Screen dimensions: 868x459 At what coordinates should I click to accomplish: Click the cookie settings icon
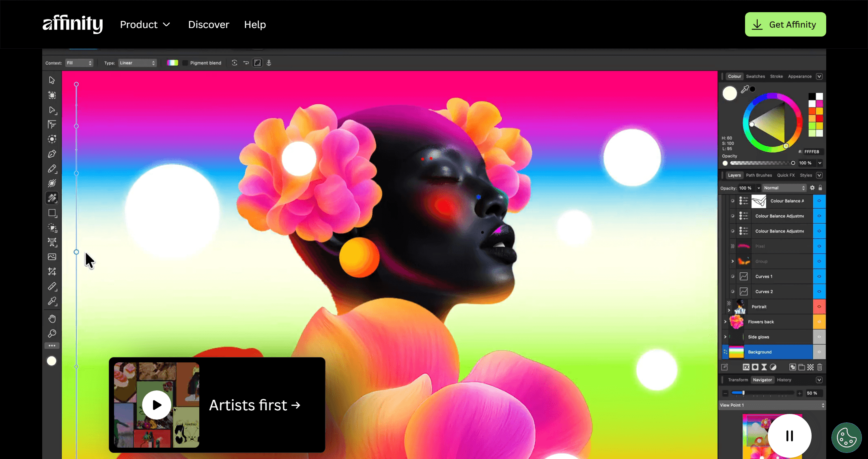click(846, 437)
